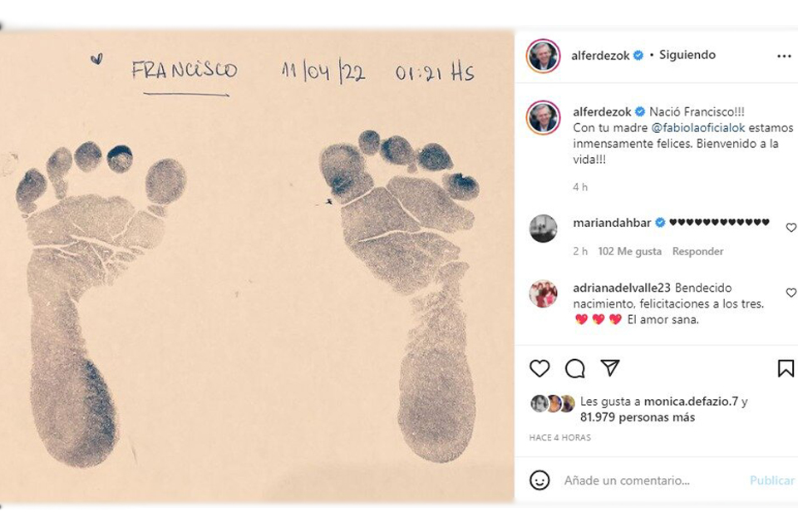View 81.979 personas más likes list
This screenshot has width=798, height=532.
638,417
